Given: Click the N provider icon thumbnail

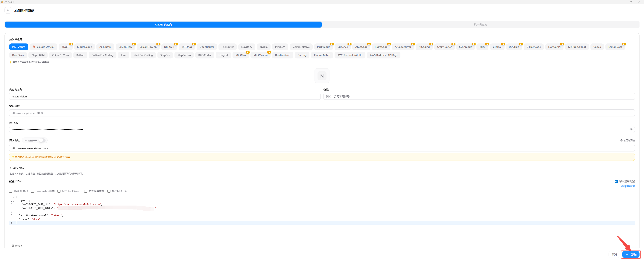Looking at the screenshot, I should point(322,76).
